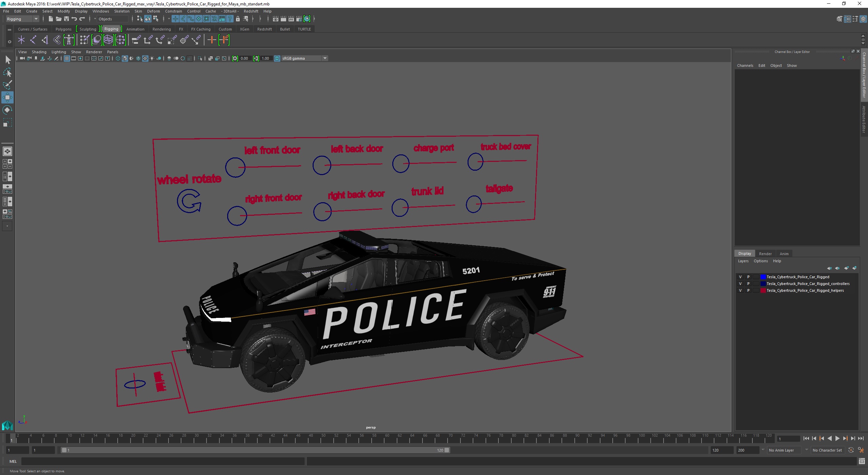
Task: Open the shelf tab selector menu button
Action: [9, 30]
